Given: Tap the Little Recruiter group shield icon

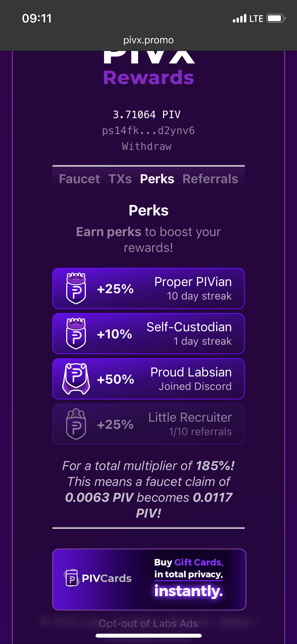Looking at the screenshot, I should pyautogui.click(x=76, y=424).
